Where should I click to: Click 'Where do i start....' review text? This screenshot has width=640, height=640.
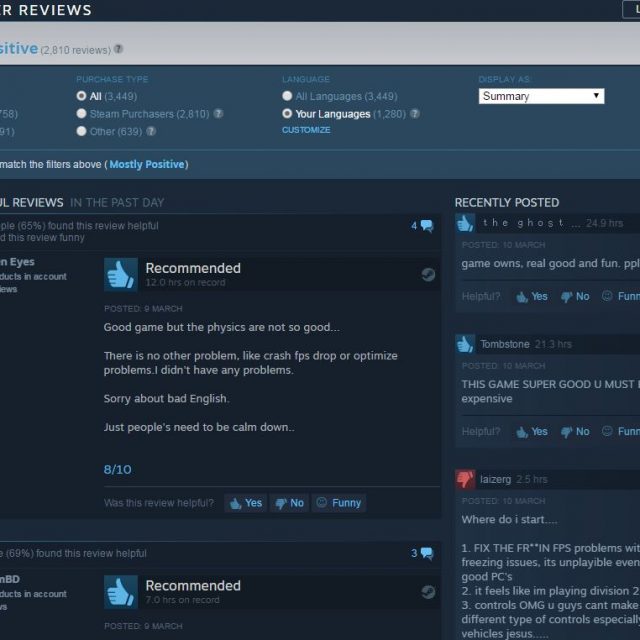coord(509,520)
